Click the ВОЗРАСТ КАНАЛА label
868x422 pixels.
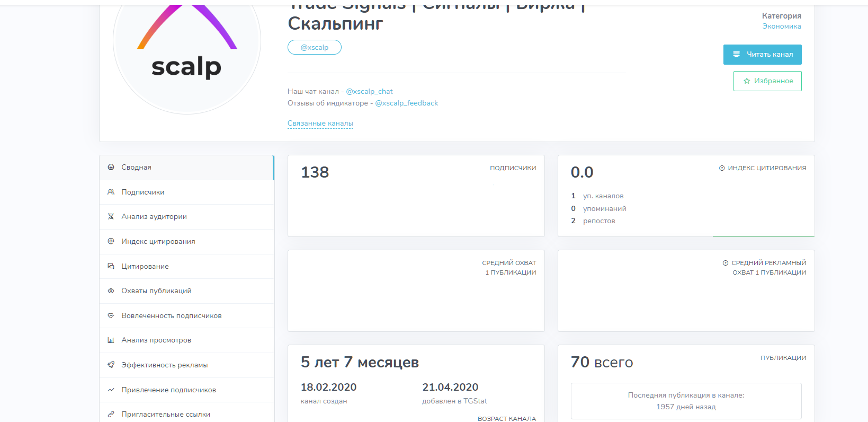pyautogui.click(x=507, y=419)
